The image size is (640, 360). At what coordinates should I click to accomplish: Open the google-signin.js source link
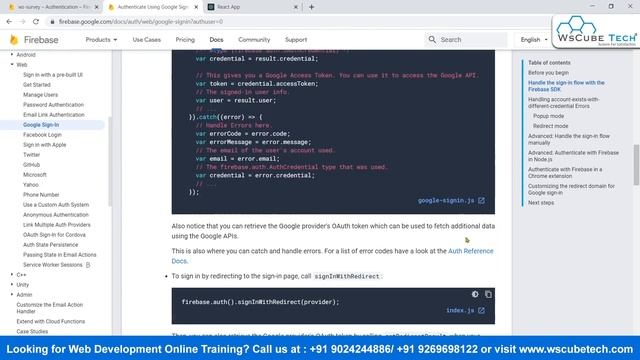[x=446, y=200]
